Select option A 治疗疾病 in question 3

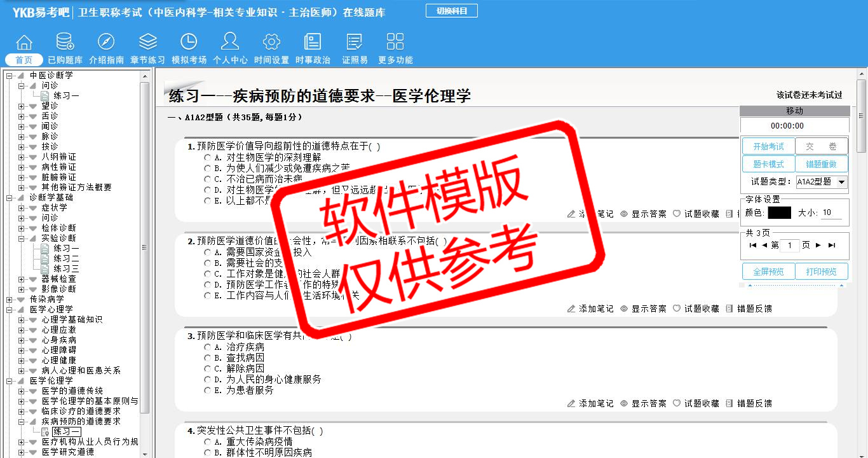207,347
